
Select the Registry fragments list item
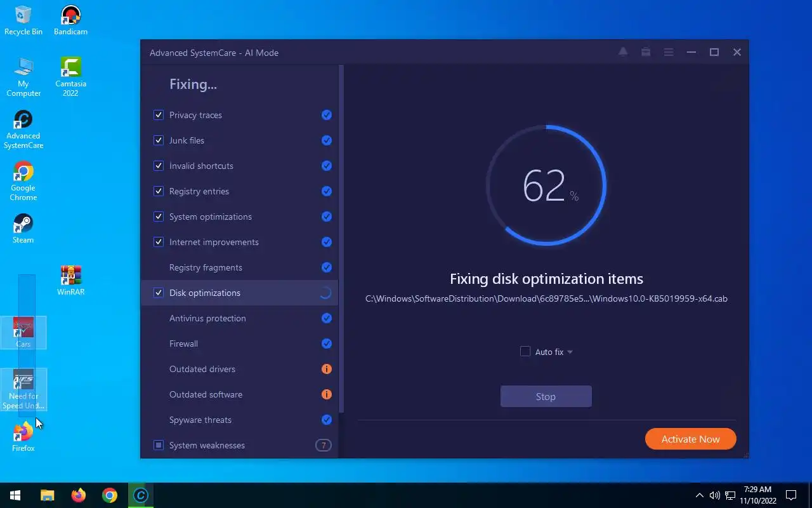click(239, 267)
